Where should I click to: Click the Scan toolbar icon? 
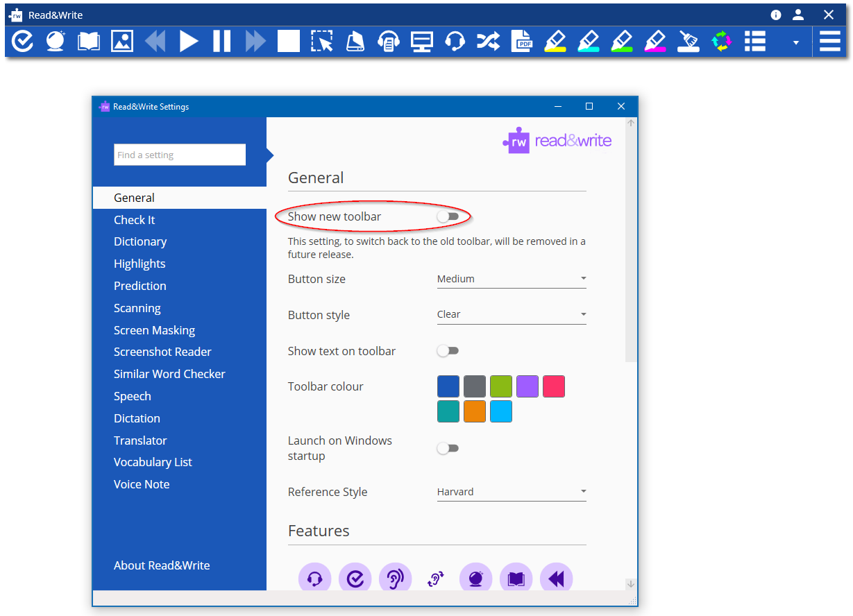(355, 41)
